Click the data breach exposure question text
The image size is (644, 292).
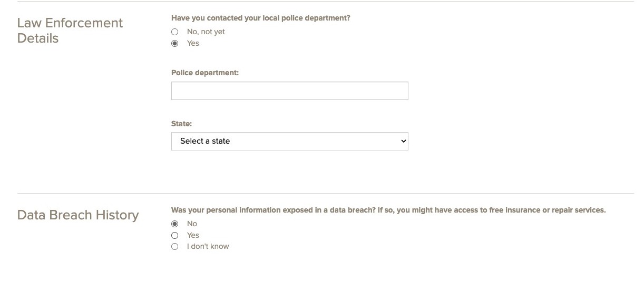coord(388,210)
